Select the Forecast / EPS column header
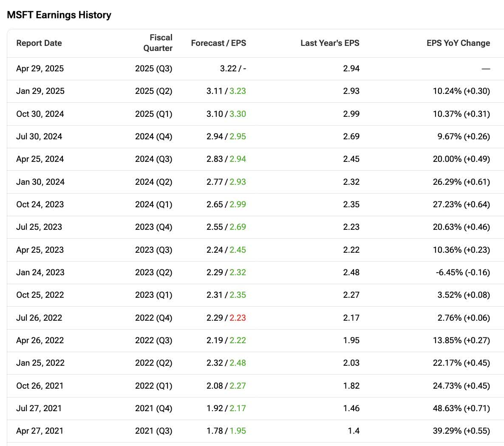The image size is (504, 446). 218,43
